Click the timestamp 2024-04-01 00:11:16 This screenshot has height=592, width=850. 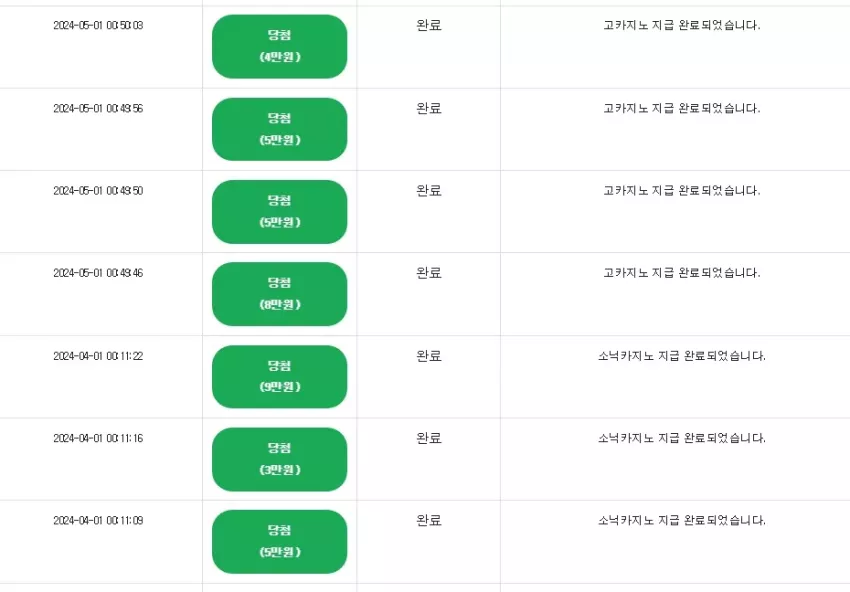(x=98, y=438)
